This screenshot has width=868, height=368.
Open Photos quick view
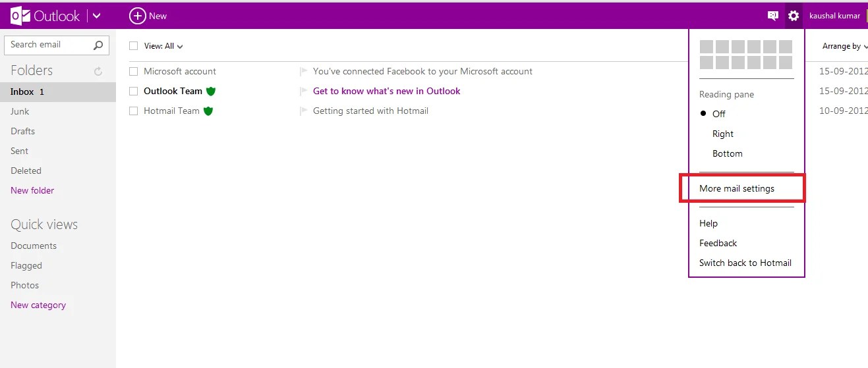coord(24,285)
